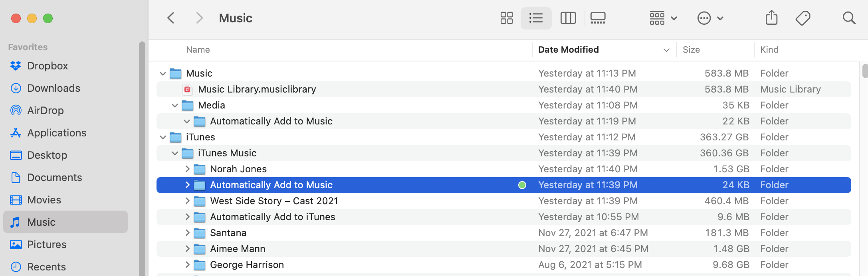Image resolution: width=868 pixels, height=276 pixels.
Task: Click the green tag dot on selected row
Action: tap(522, 185)
